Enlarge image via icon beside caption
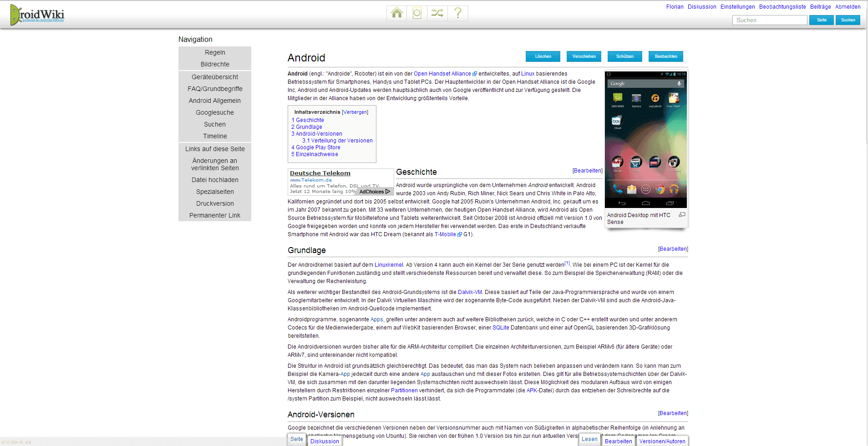The height and width of the screenshot is (446, 868). [x=682, y=215]
